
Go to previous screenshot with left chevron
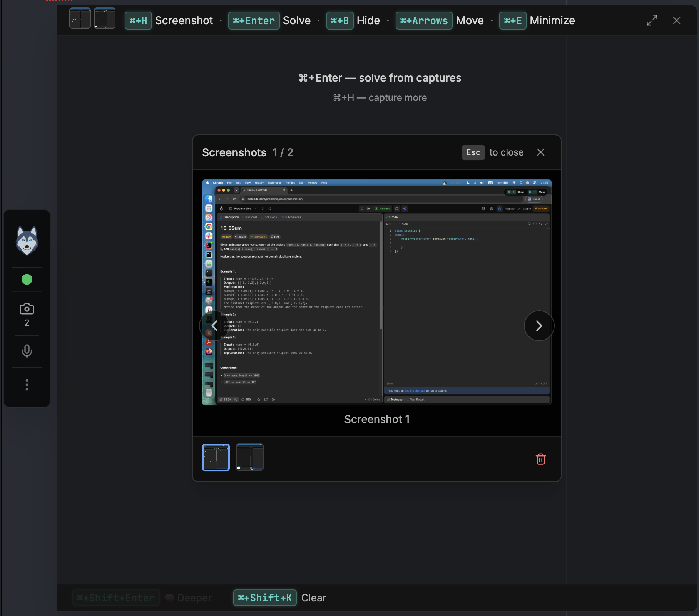pyautogui.click(x=214, y=326)
